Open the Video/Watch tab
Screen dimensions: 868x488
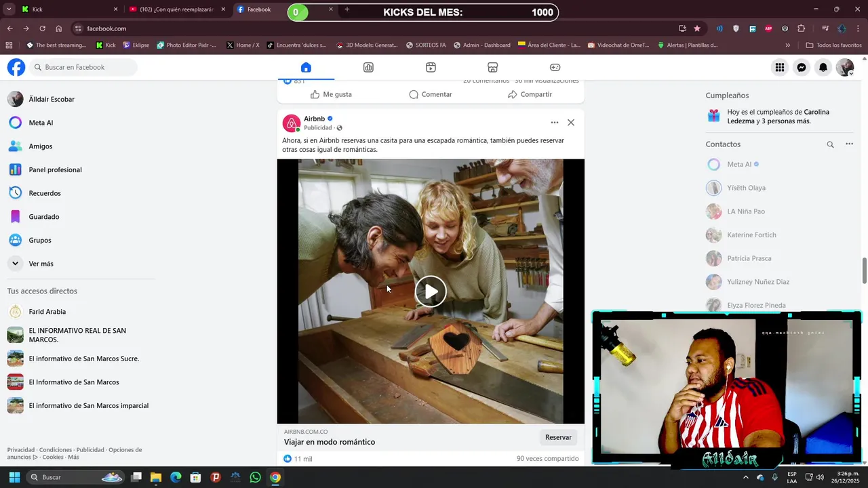click(x=431, y=67)
